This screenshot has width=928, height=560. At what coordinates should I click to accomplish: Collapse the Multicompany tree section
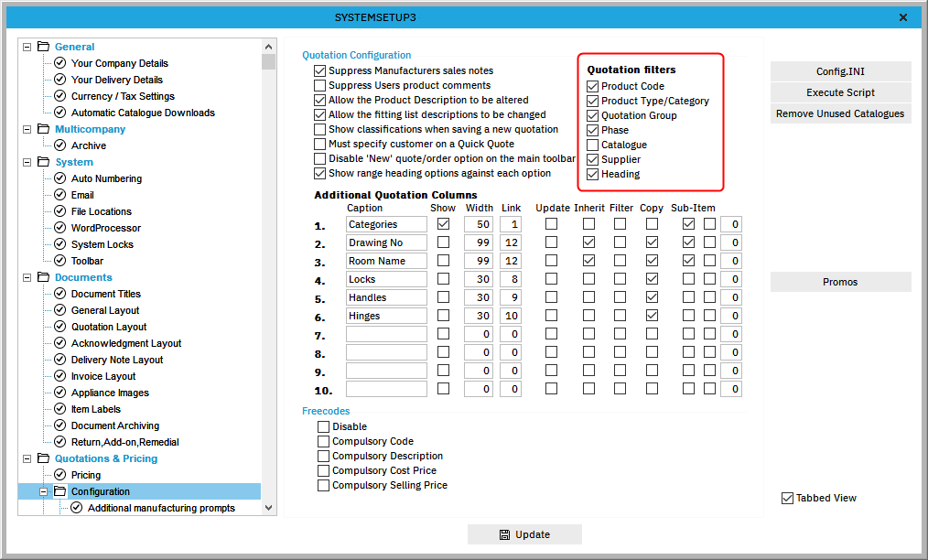[27, 129]
